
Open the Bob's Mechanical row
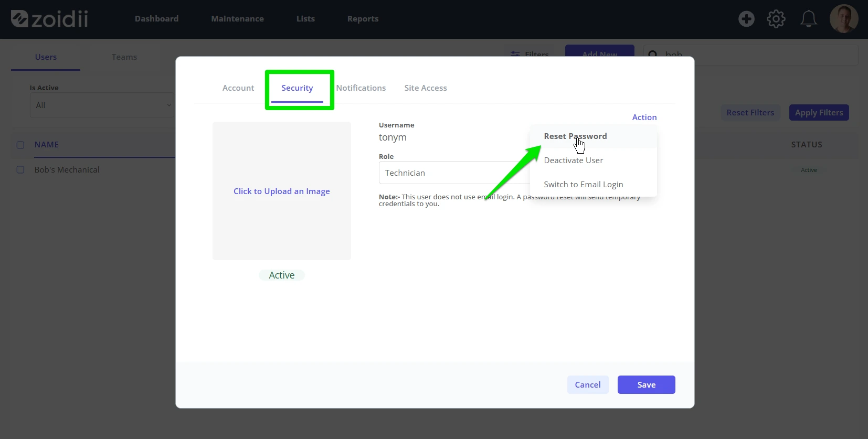click(x=67, y=170)
